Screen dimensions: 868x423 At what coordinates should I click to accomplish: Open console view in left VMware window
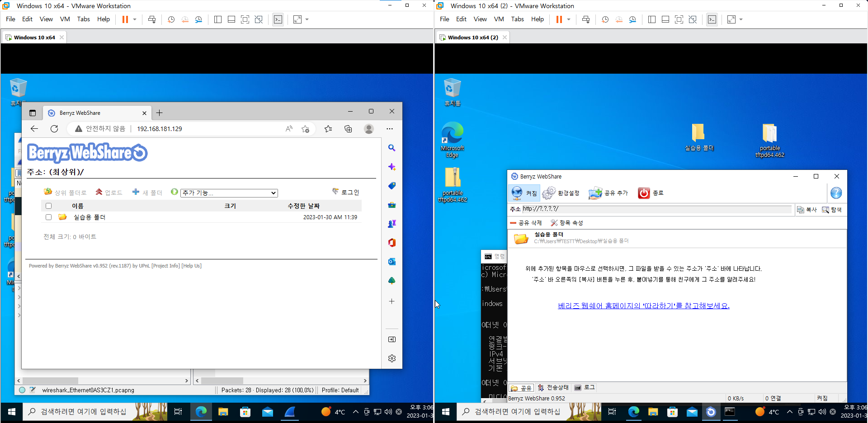coord(278,19)
